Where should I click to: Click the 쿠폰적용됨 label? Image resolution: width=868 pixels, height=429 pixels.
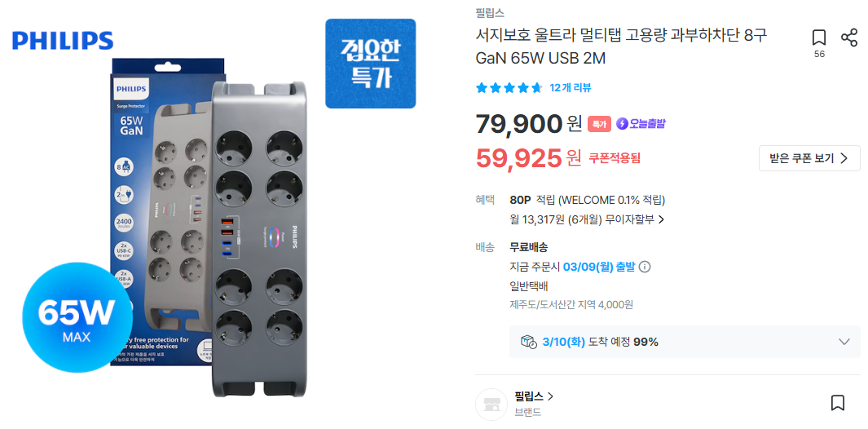(x=615, y=158)
